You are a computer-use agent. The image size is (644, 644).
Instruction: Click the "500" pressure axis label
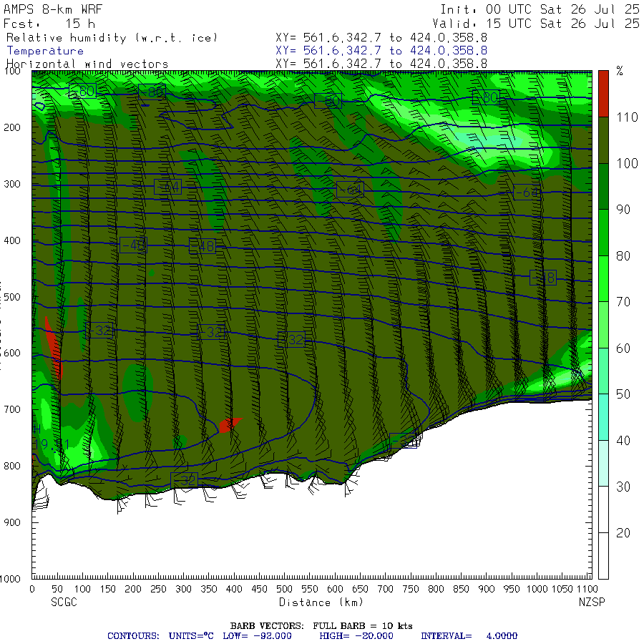click(x=12, y=296)
